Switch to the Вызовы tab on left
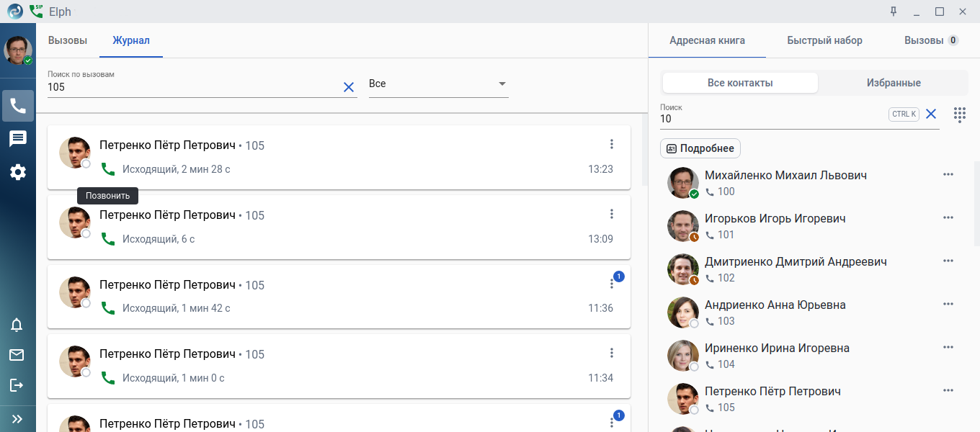Viewport: 980px width, 432px height. point(68,40)
